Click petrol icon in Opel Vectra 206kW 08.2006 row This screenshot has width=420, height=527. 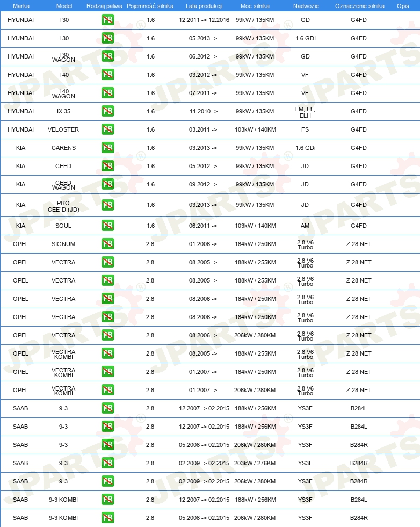[x=108, y=335]
